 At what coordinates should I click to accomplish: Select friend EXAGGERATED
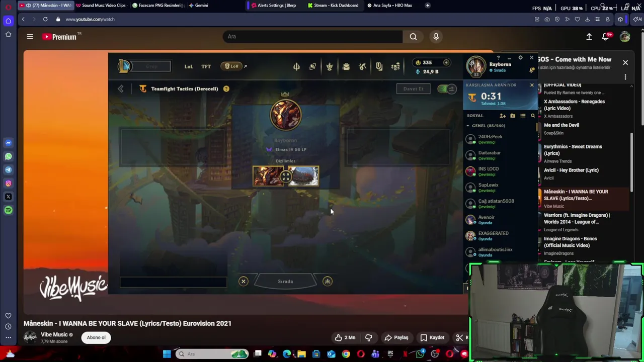point(500,236)
